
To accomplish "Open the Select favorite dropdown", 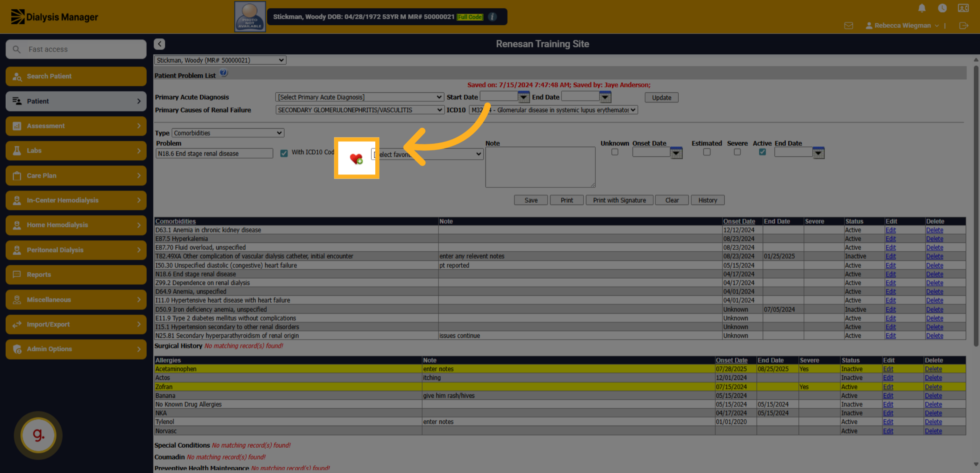I will click(428, 154).
